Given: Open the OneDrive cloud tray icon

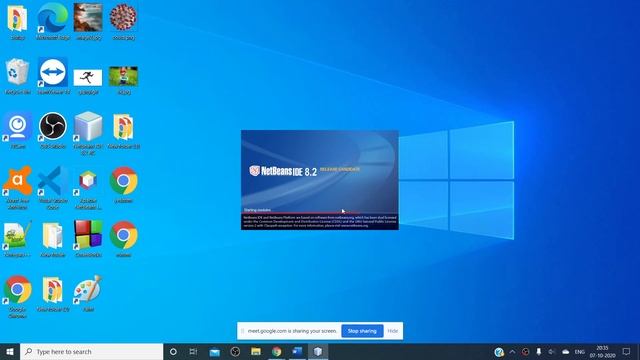Looking at the screenshot, I should [x=565, y=352].
